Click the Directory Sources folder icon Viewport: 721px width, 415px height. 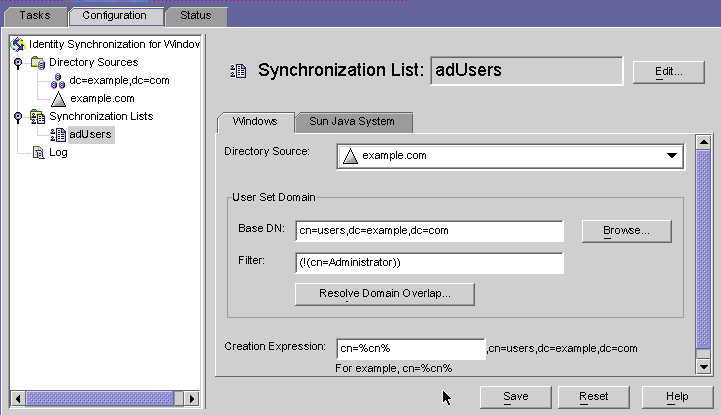(38, 63)
